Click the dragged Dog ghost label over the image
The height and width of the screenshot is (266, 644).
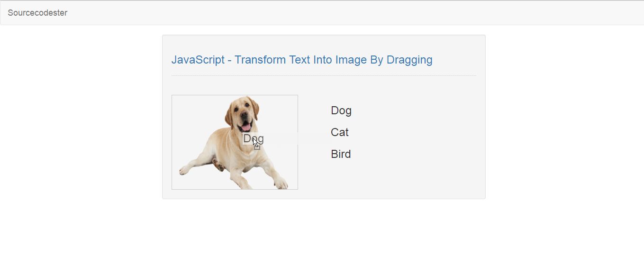point(254,139)
